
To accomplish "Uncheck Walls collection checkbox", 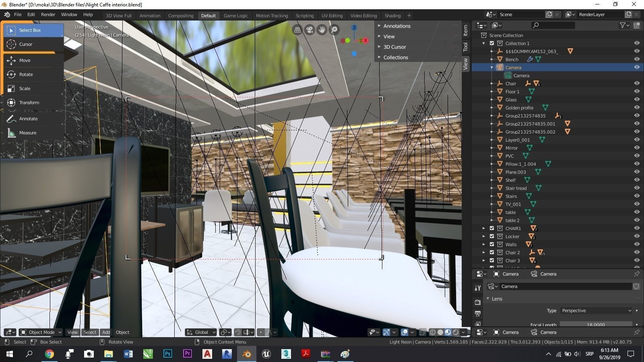I will click(x=492, y=245).
